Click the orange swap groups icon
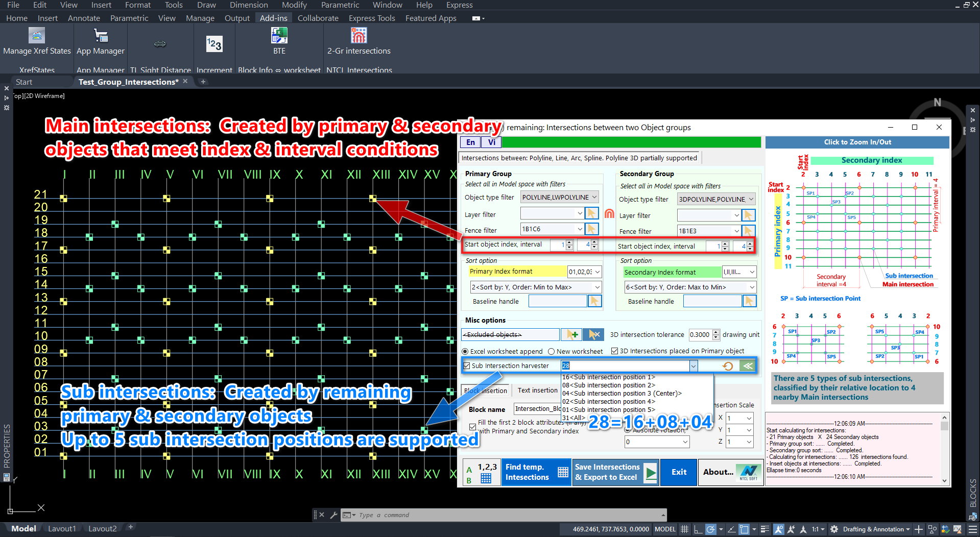 609,214
